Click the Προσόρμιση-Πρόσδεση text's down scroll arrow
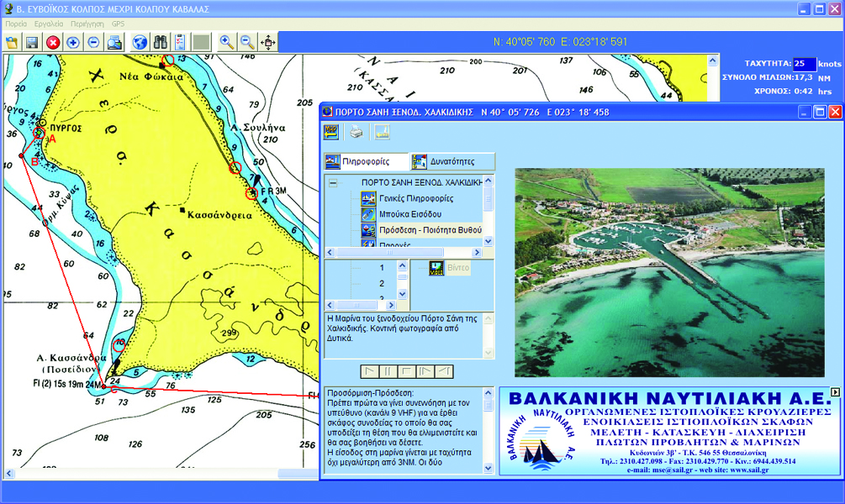Image resolution: width=845 pixels, height=504 pixels. pyautogui.click(x=489, y=469)
